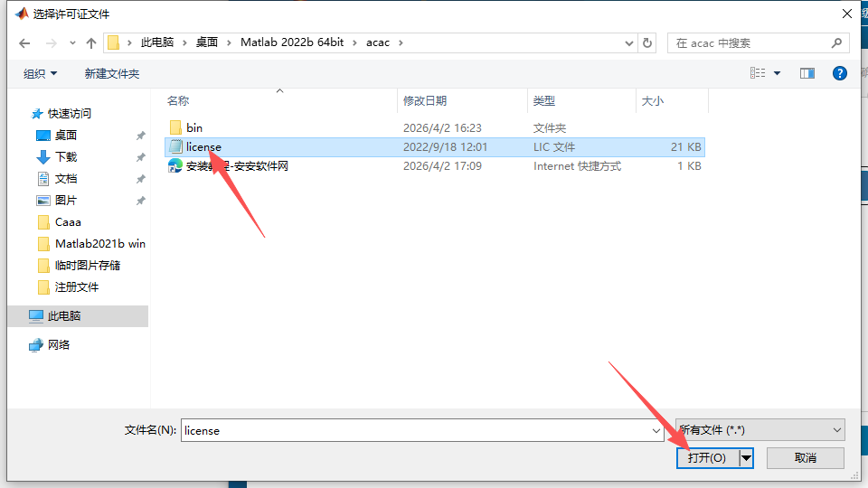
Task: Select 此电脑 in the navigation pane
Action: [x=78, y=316]
